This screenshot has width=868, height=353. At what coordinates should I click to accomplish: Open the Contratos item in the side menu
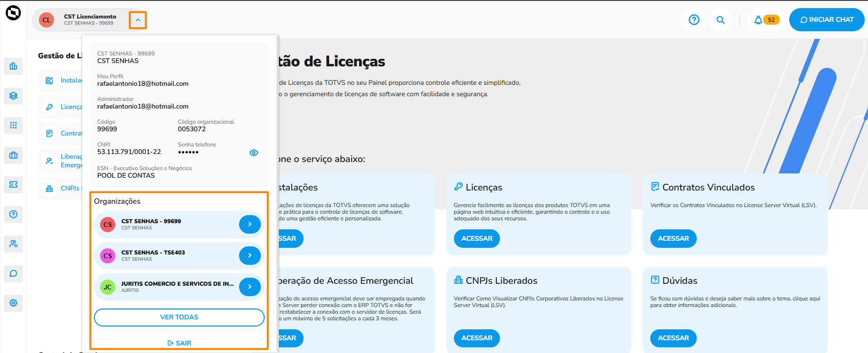pos(71,134)
